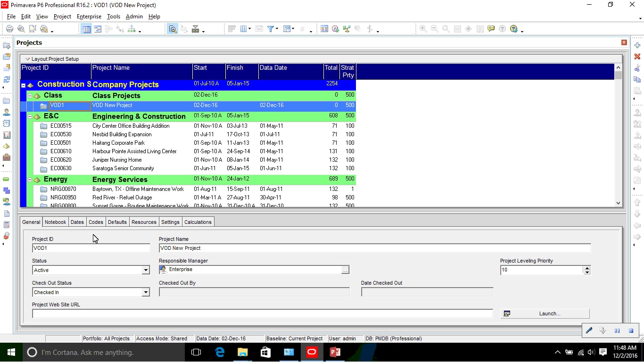This screenshot has height=362, width=644.
Task: Open the Chart View hierarchy icon
Action: pyautogui.click(x=131, y=29)
